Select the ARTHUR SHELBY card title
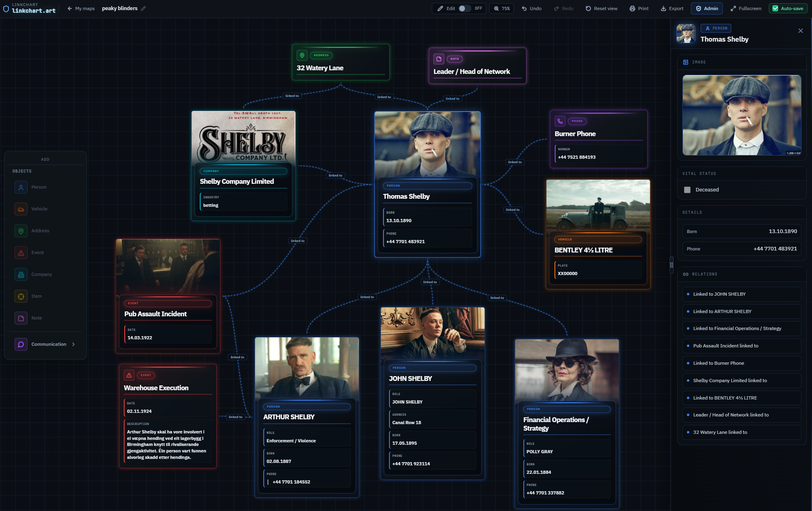The height and width of the screenshot is (511, 812). pyautogui.click(x=289, y=417)
